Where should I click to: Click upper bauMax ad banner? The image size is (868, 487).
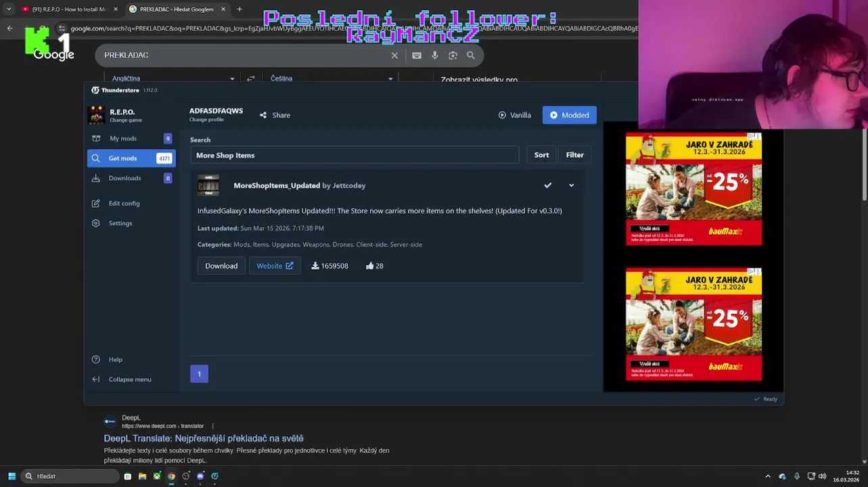point(693,189)
